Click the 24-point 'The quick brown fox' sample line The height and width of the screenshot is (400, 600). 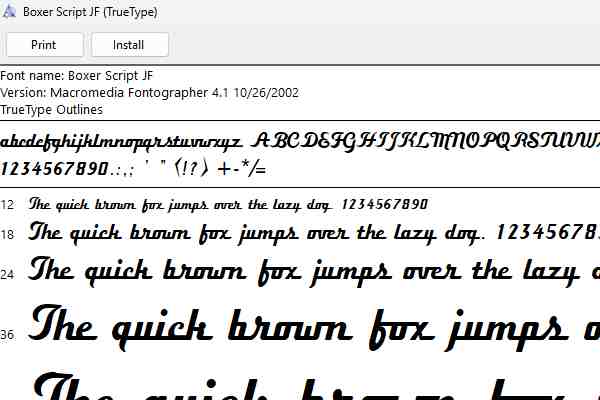314,271
